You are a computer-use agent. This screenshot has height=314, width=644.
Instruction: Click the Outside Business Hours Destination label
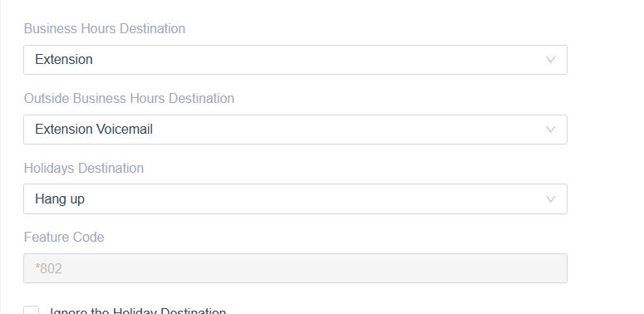click(x=129, y=99)
